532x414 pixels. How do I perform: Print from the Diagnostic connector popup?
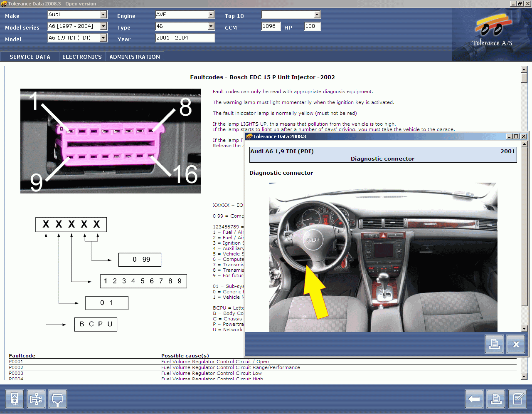(494, 344)
